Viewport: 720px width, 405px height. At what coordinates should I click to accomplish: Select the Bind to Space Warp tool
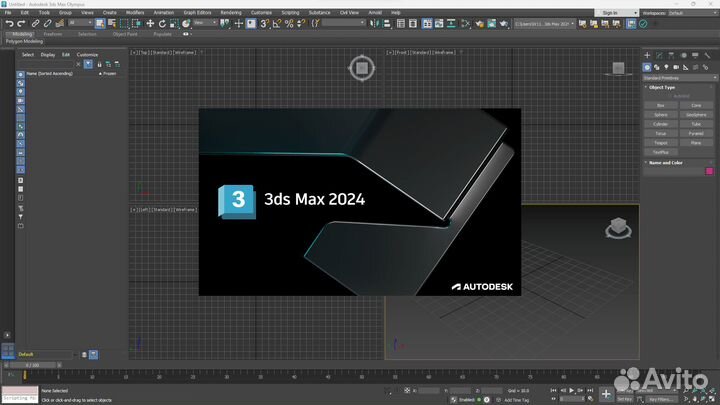[59, 23]
